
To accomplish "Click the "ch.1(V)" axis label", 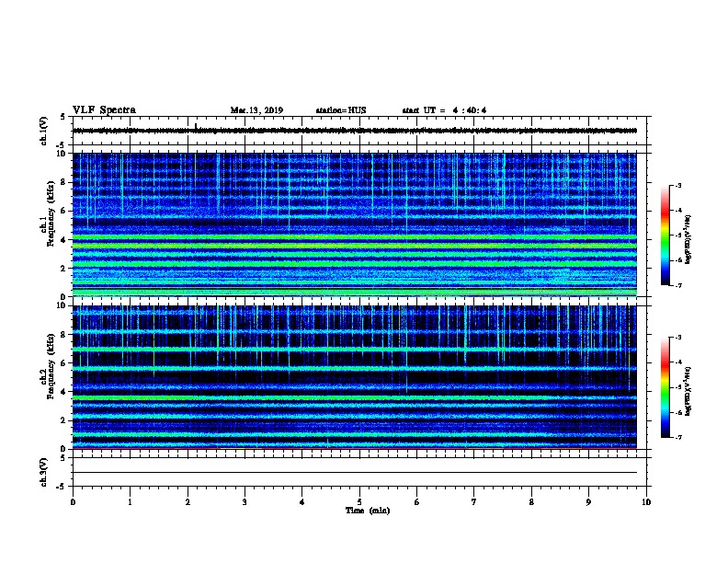I will (43, 131).
